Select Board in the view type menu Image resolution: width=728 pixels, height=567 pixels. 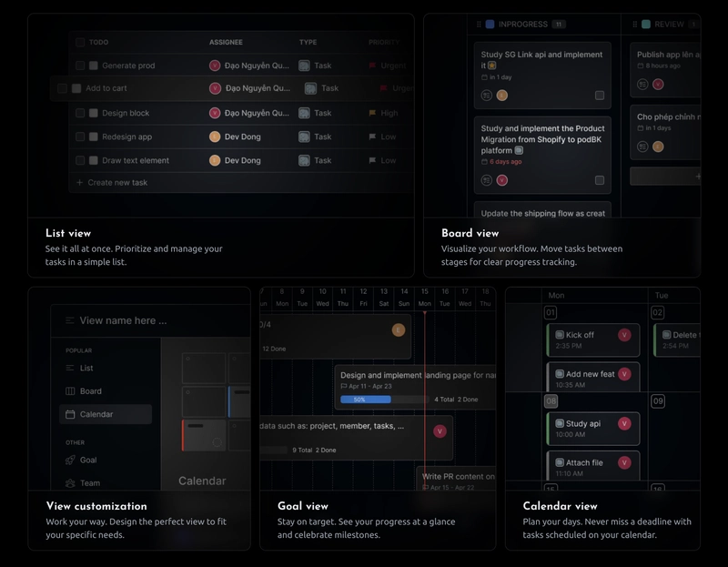point(106,391)
